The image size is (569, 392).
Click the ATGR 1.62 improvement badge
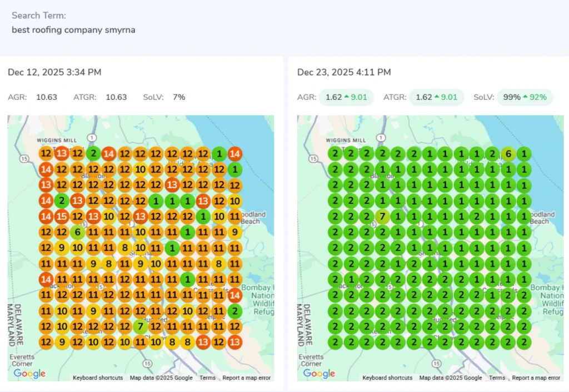click(436, 97)
